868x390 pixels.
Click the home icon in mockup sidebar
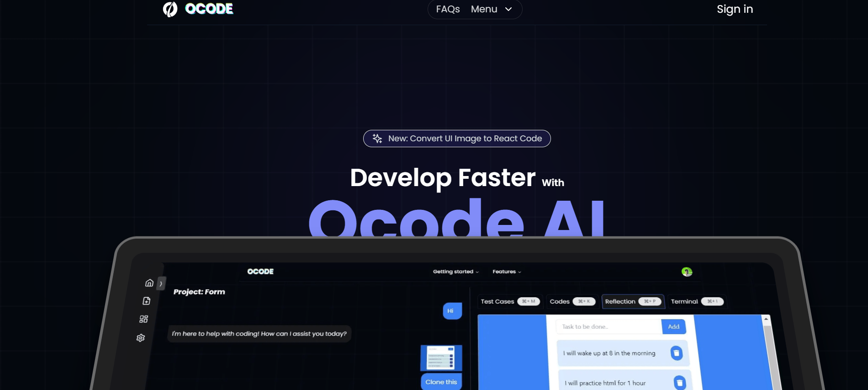pos(149,283)
